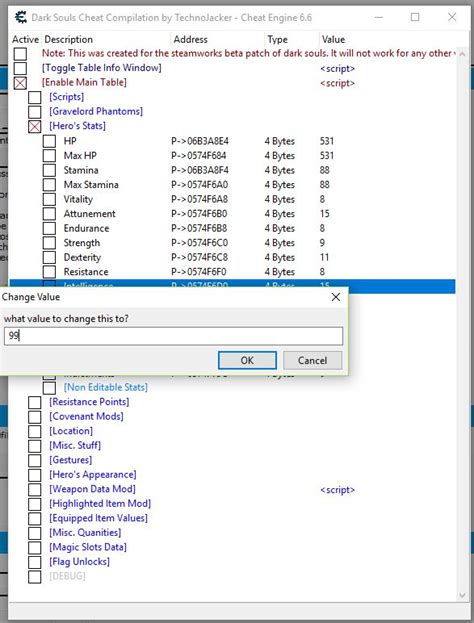Click the Stamina address P->06B3A8F4
Image resolution: width=474 pixels, height=623 pixels.
pos(200,170)
